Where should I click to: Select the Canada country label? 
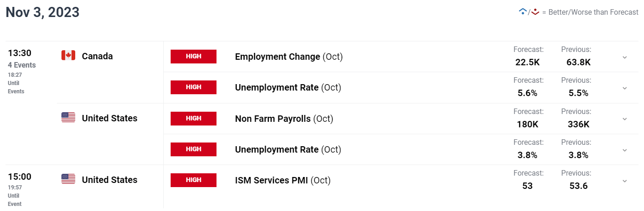pos(97,56)
